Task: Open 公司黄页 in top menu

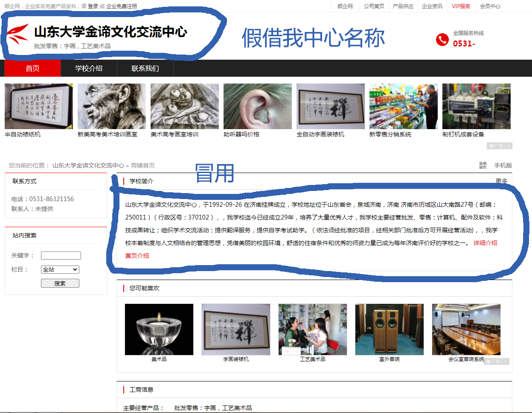Action: [374, 6]
